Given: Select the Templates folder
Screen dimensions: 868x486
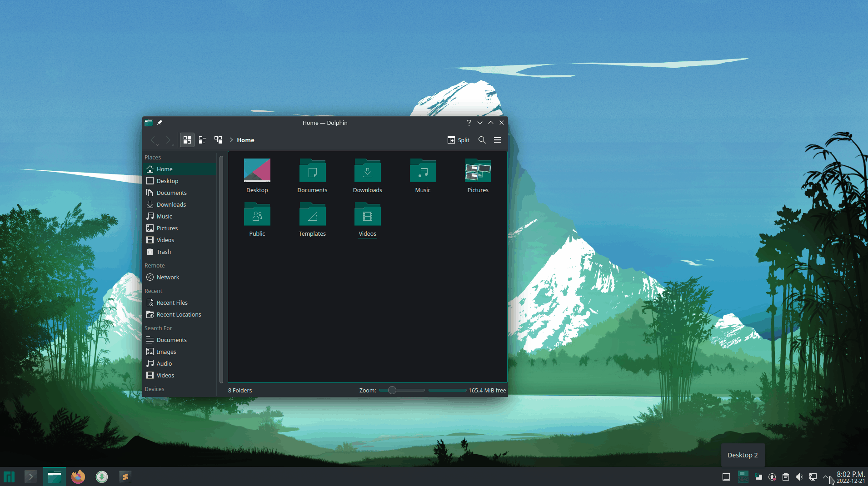Looking at the screenshot, I should coord(312,219).
